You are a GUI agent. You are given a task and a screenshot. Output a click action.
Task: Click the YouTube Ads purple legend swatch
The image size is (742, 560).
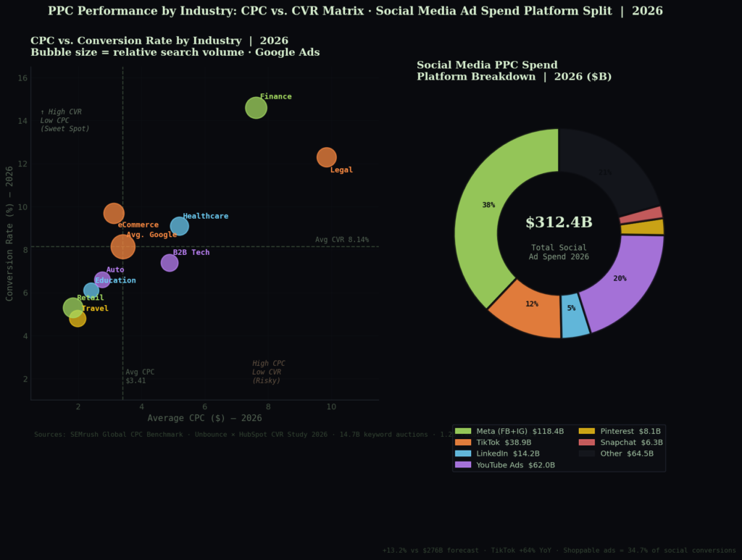(x=463, y=464)
